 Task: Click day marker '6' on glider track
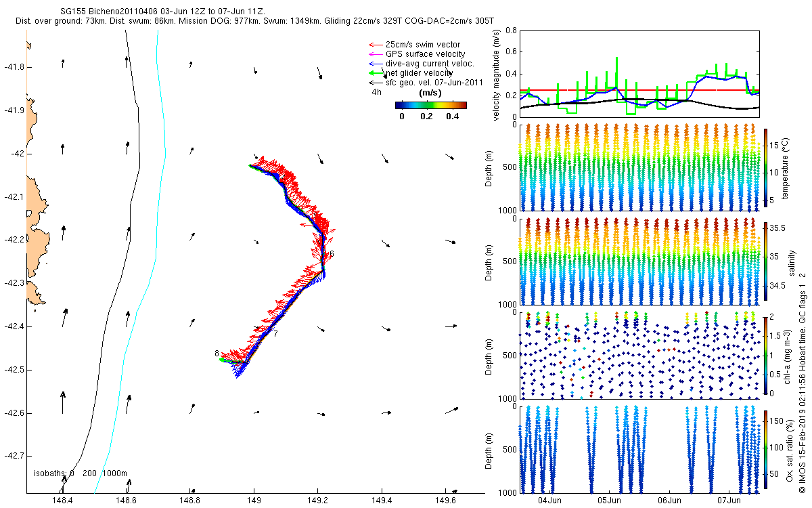(332, 254)
